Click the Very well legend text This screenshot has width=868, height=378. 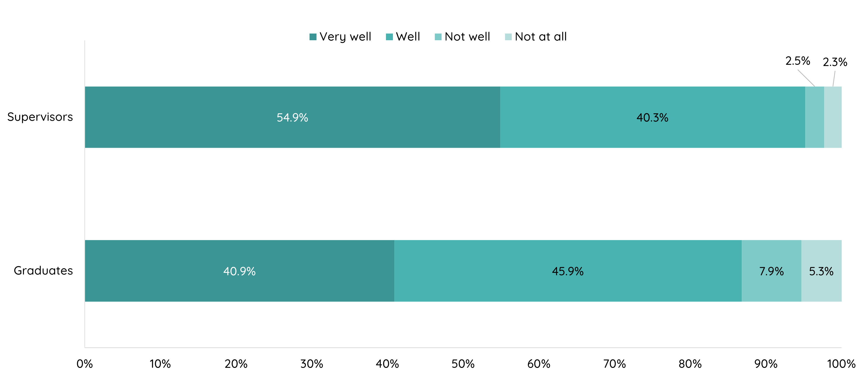345,37
